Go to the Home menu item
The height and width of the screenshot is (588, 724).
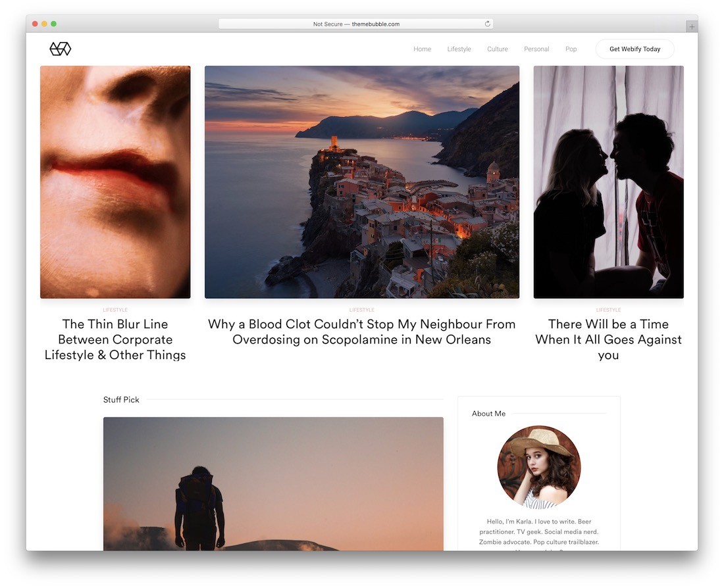pyautogui.click(x=422, y=49)
